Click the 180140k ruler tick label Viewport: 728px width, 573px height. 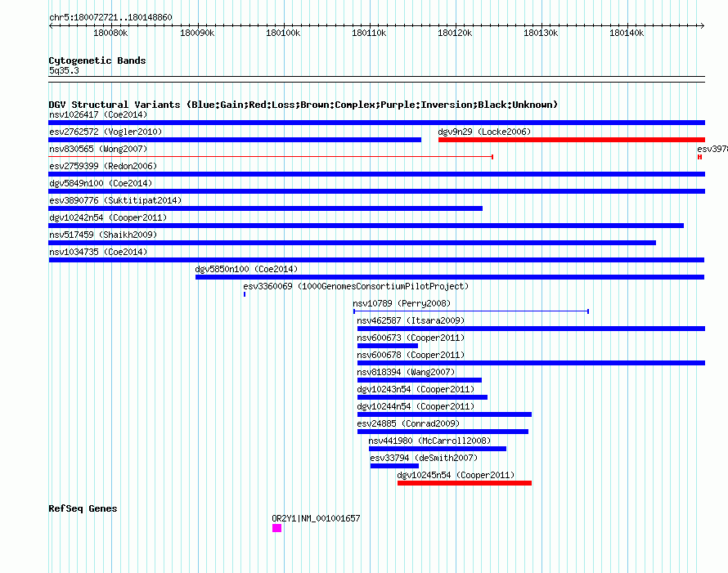tap(627, 33)
